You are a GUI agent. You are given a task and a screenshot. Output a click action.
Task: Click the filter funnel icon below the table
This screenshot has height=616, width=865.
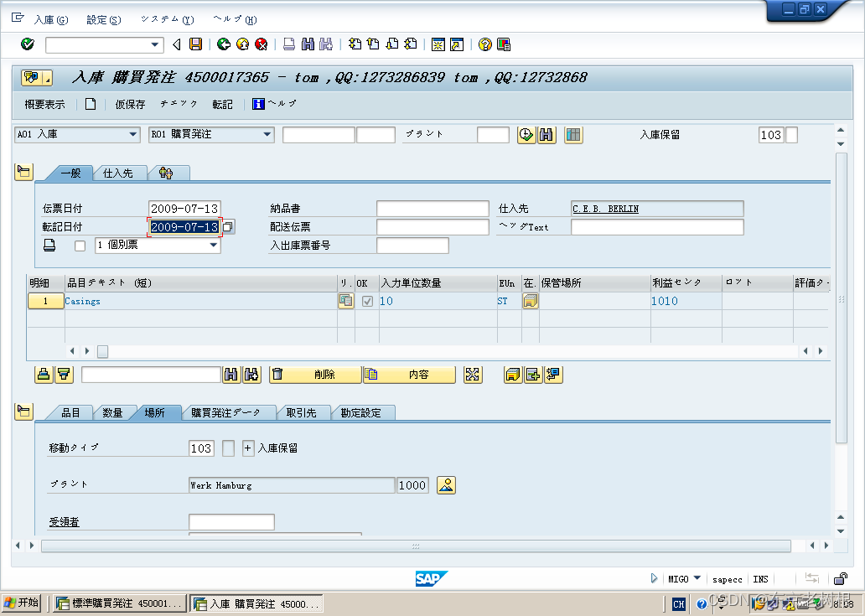pos(64,375)
